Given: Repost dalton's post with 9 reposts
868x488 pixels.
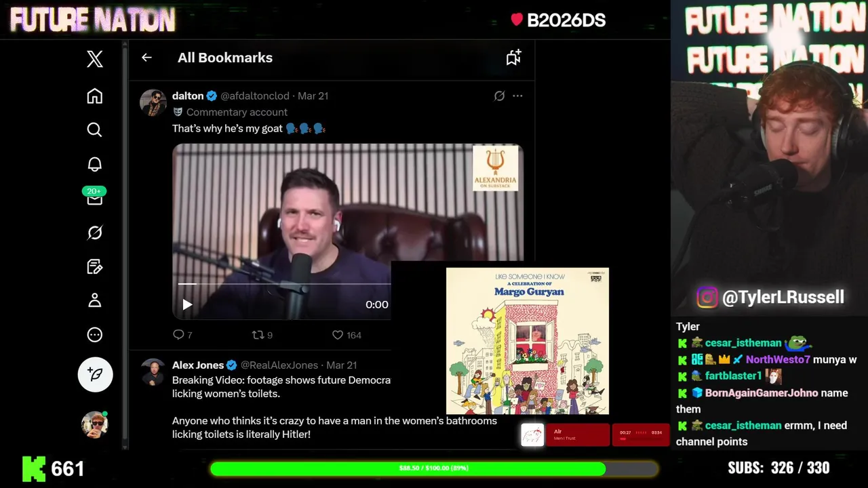Looking at the screenshot, I should coord(262,335).
